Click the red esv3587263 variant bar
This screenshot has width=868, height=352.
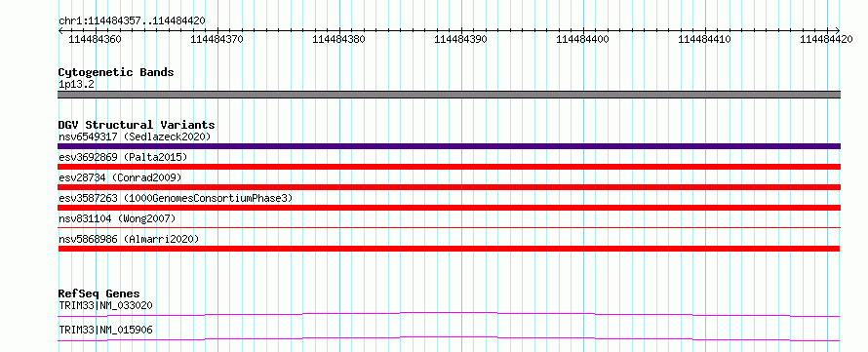tap(449, 208)
